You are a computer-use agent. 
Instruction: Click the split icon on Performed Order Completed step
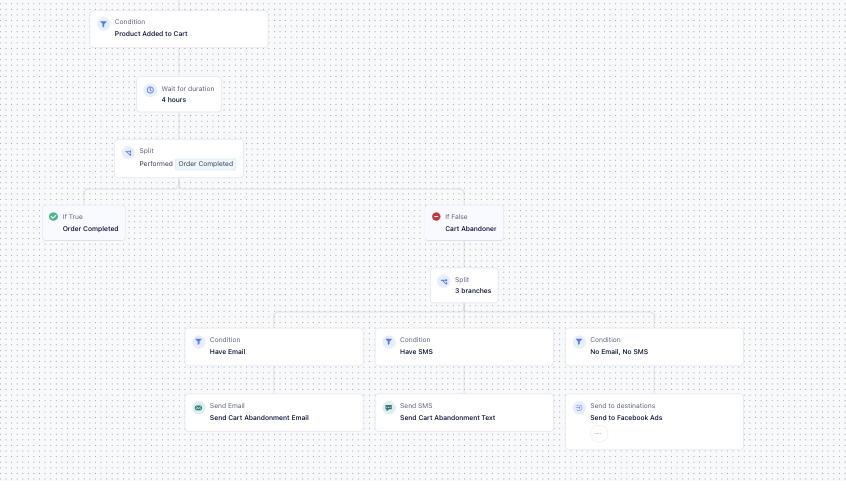tap(128, 153)
